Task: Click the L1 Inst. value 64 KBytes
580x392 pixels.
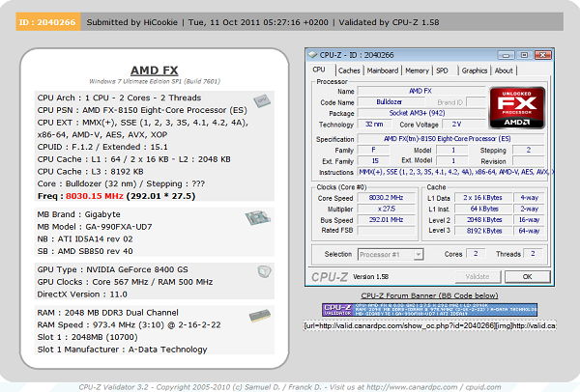Action: tap(482, 209)
